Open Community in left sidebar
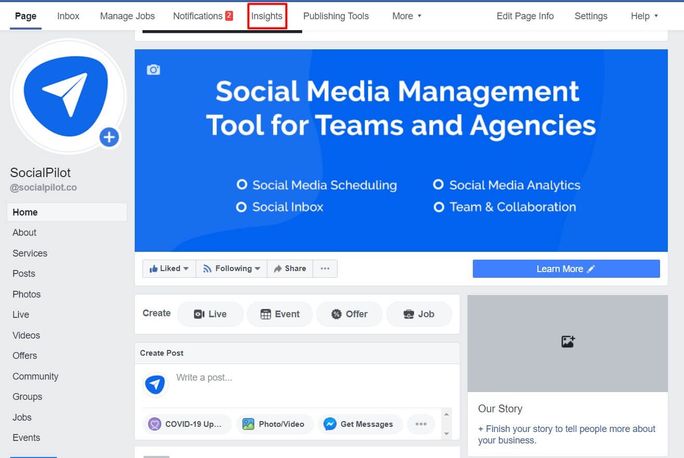Image resolution: width=684 pixels, height=458 pixels. [35, 376]
